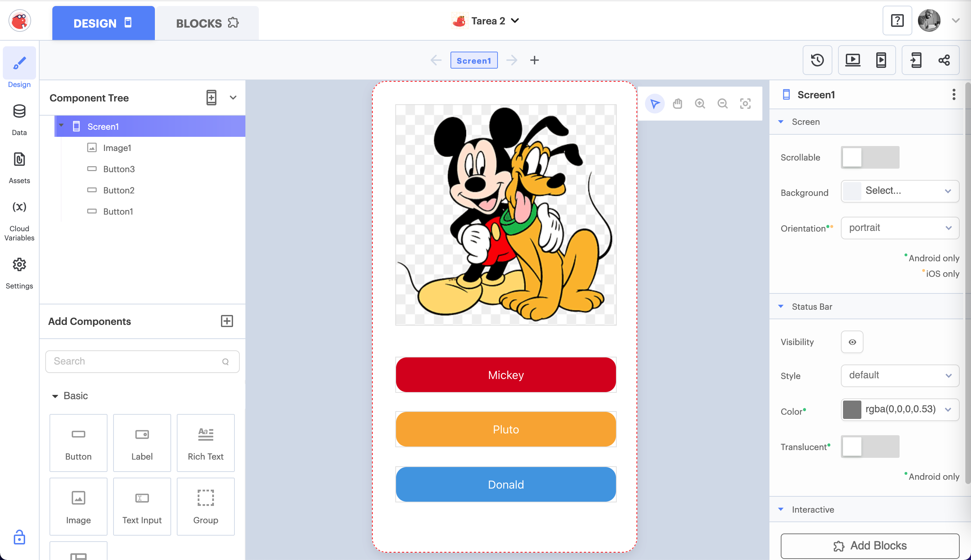
Task: Click the Status Bar color swatch
Action: [852, 409]
